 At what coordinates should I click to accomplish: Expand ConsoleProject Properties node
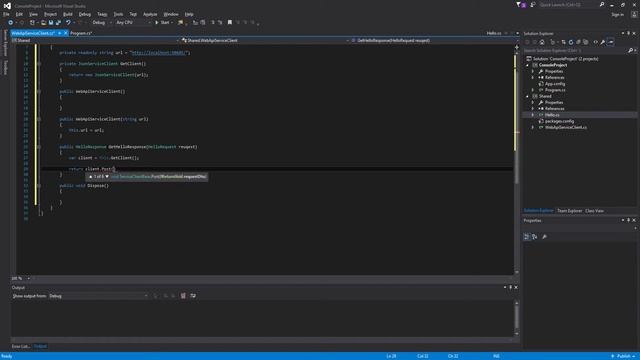click(x=533, y=71)
